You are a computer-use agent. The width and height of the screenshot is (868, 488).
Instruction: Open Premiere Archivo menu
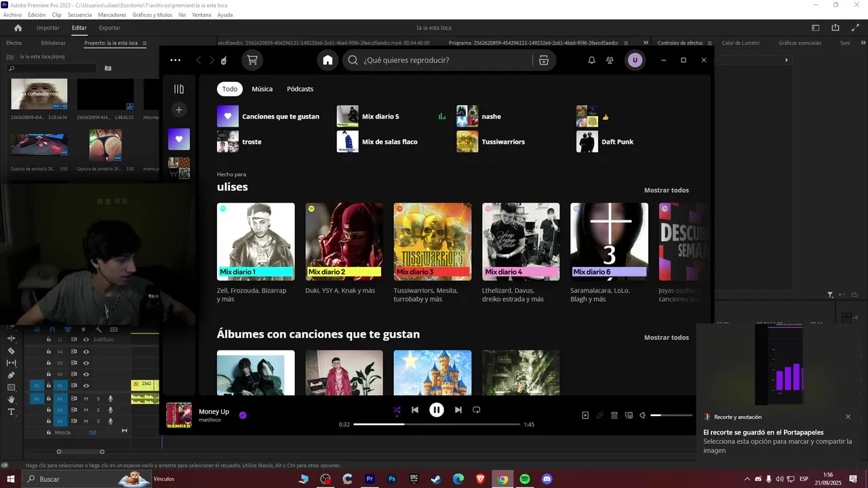coord(12,15)
